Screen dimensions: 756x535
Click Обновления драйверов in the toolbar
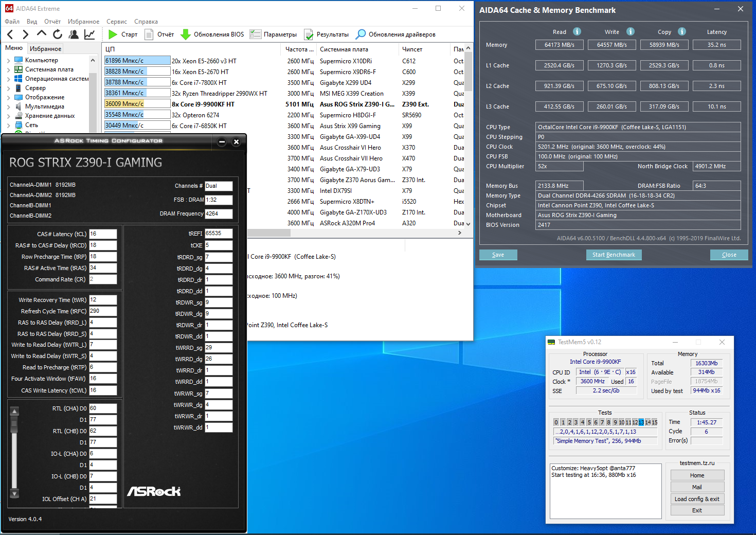(x=395, y=34)
